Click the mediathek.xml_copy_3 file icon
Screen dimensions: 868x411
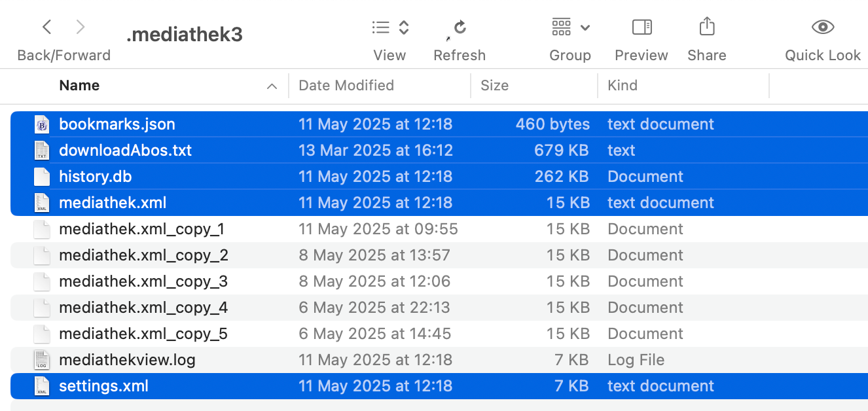coord(42,281)
